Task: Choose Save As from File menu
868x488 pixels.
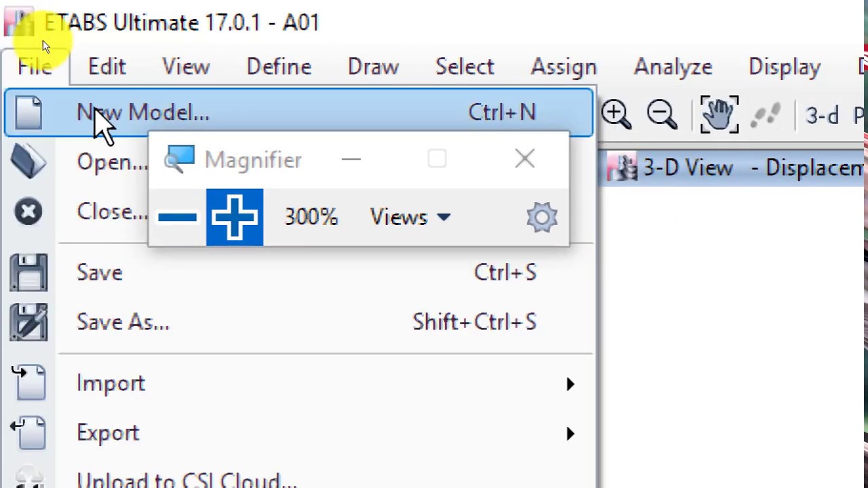Action: (123, 323)
